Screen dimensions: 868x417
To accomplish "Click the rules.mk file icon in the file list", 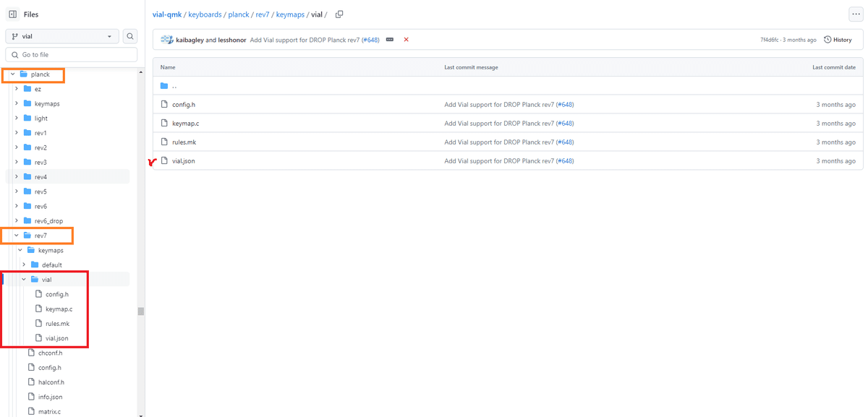I will point(164,142).
